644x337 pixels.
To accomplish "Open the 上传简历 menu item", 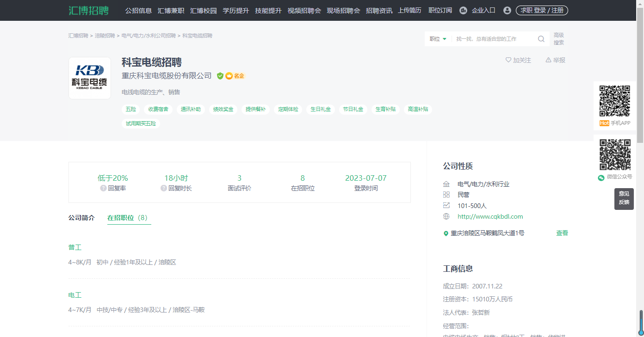I will (409, 10).
